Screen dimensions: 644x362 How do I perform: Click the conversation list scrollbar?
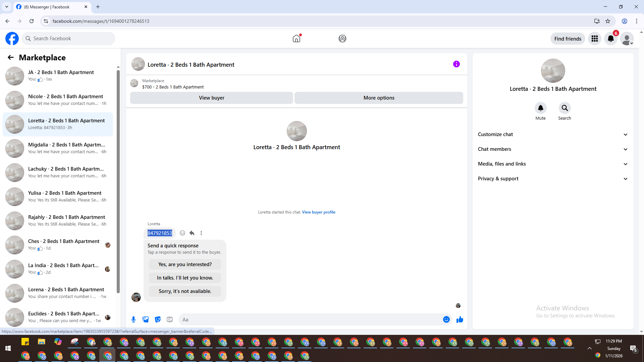click(118, 181)
